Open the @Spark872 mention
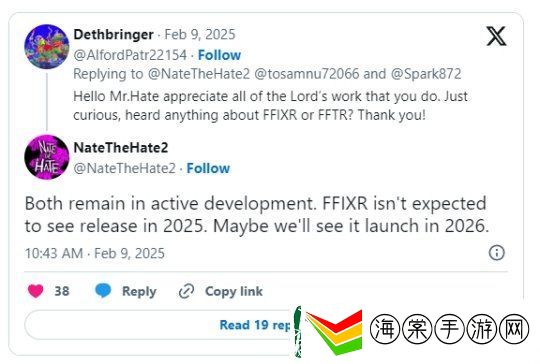Viewport: 540px width, 364px height. click(426, 74)
